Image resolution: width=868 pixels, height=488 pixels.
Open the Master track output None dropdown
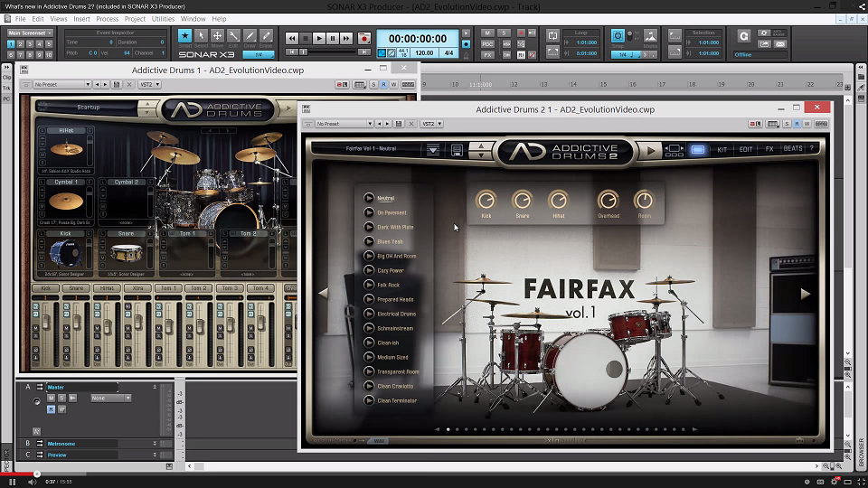pos(110,398)
